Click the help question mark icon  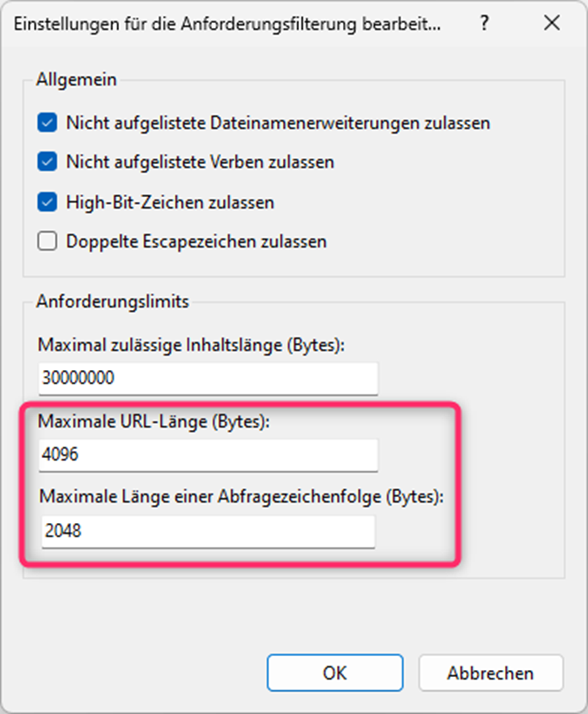[485, 23]
